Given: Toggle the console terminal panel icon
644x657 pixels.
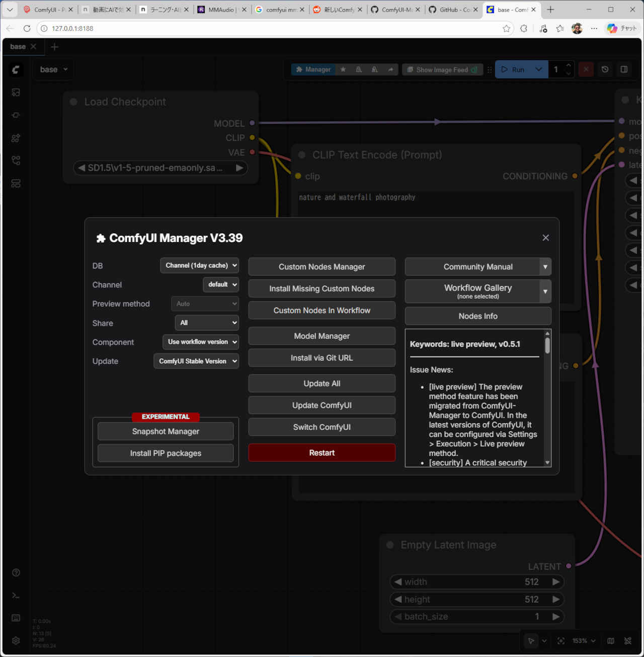Looking at the screenshot, I should click(x=16, y=596).
